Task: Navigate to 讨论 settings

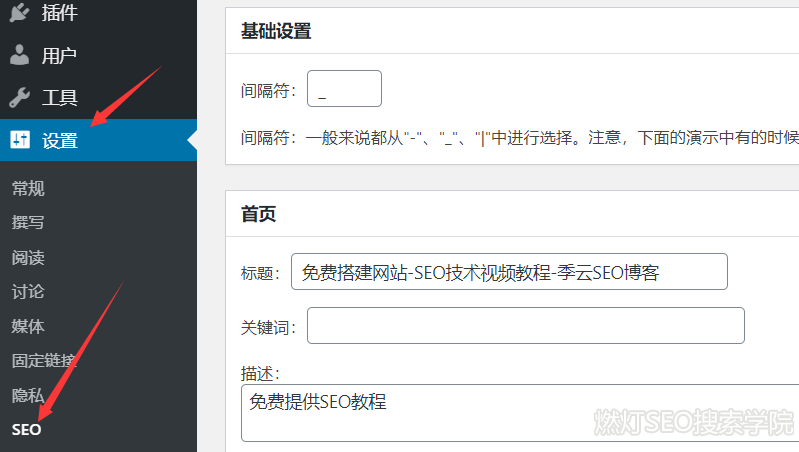Action: pyautogui.click(x=28, y=291)
